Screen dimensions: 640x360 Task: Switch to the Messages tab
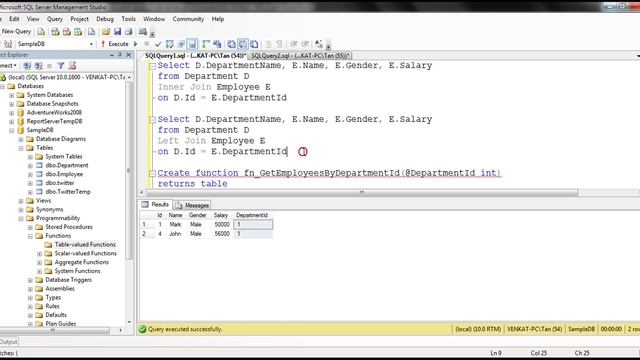pyautogui.click(x=192, y=205)
